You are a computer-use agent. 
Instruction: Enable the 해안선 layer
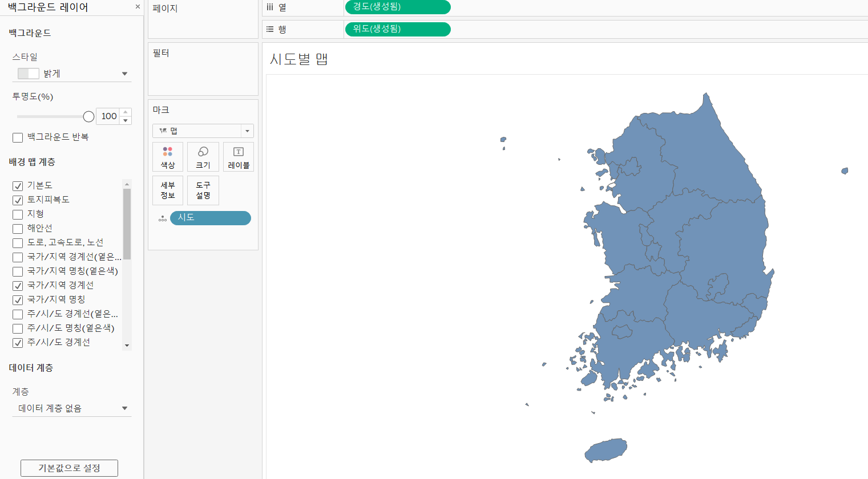click(x=18, y=229)
